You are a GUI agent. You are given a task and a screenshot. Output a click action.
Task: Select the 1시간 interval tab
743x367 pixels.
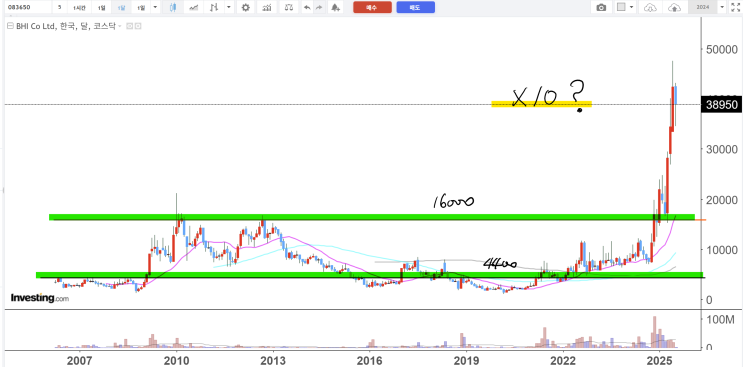coord(79,8)
